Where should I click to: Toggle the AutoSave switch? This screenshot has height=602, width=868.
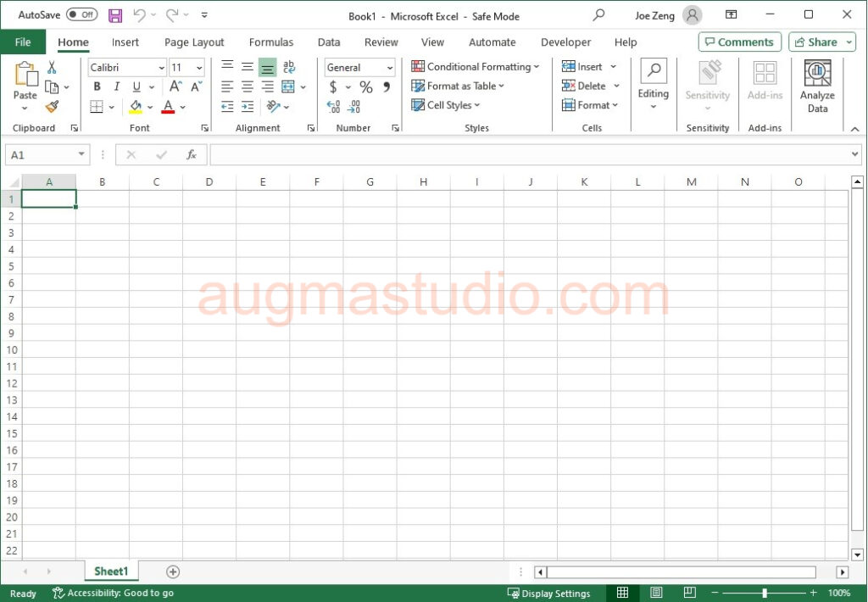click(81, 15)
